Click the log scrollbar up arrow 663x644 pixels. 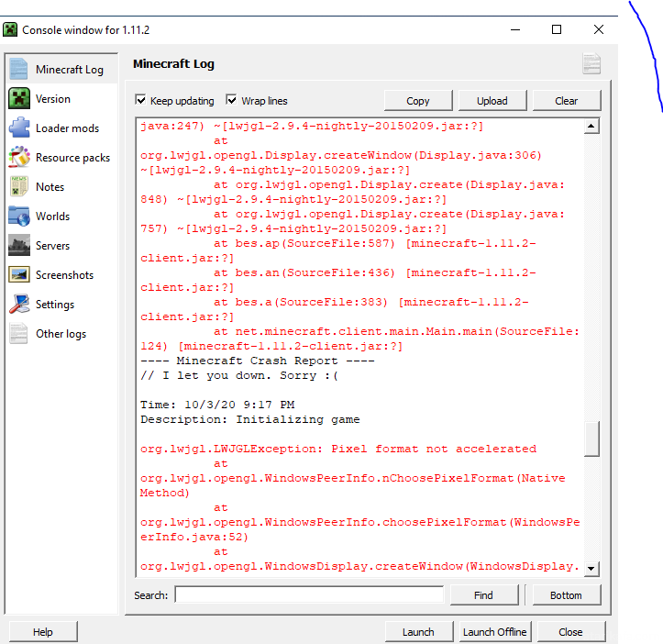point(591,127)
